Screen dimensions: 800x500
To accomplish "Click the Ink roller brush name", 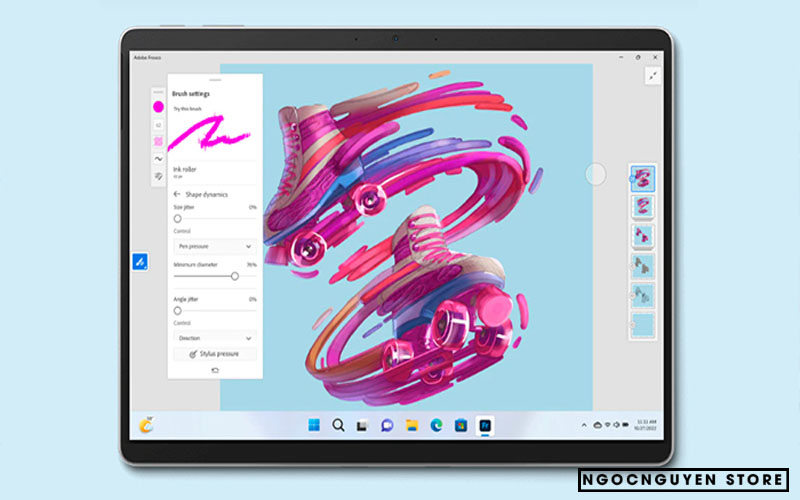I will tap(185, 170).
